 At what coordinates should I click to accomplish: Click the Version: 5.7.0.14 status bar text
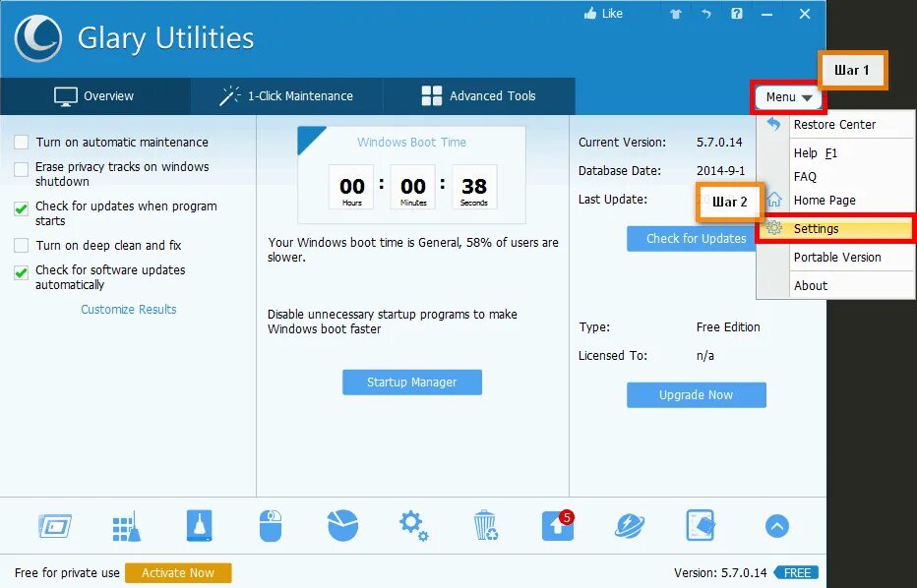tap(720, 573)
